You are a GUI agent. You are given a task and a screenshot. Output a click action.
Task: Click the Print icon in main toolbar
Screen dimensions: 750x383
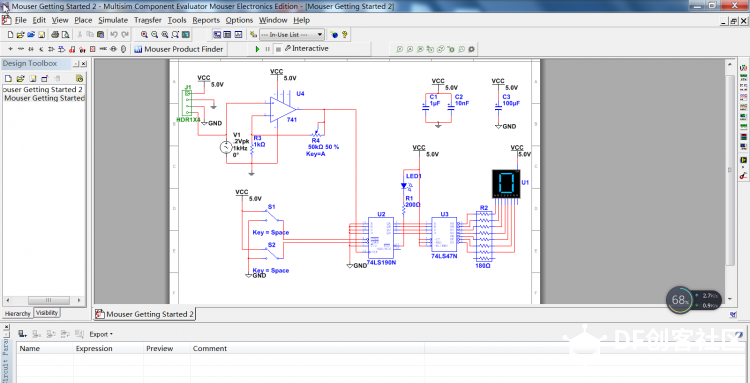(55, 34)
